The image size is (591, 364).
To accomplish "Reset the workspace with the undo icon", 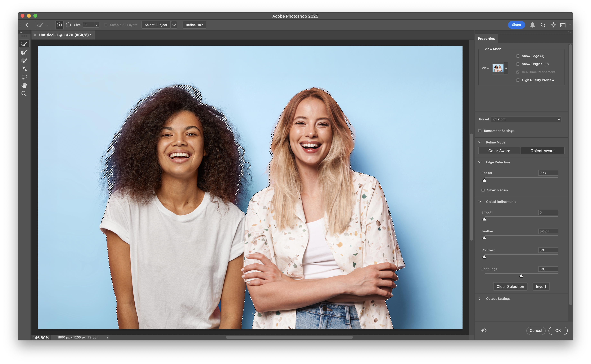I will click(x=484, y=331).
